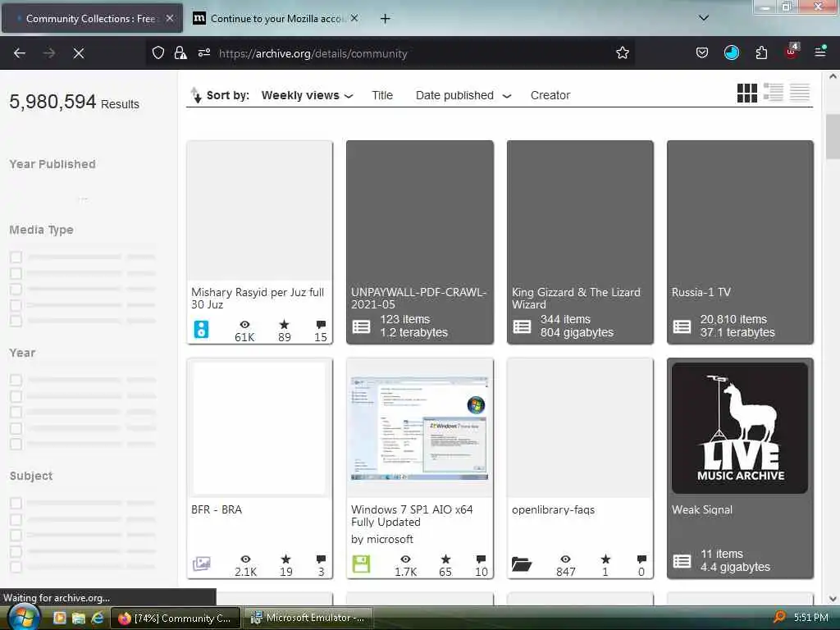Open the tracking protection shield icon
This screenshot has height=630, width=840.
pyautogui.click(x=158, y=53)
